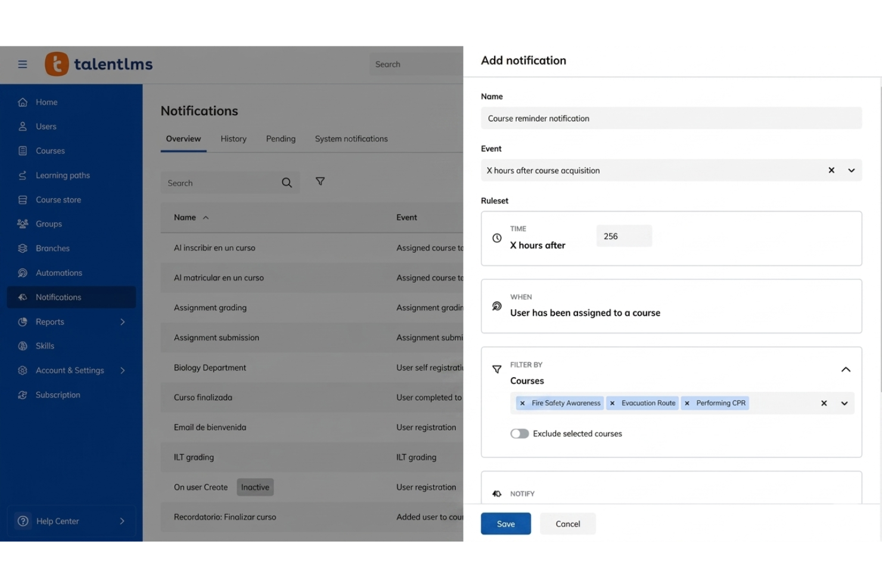
Task: Open the Assignment grading notification row
Action: point(312,307)
